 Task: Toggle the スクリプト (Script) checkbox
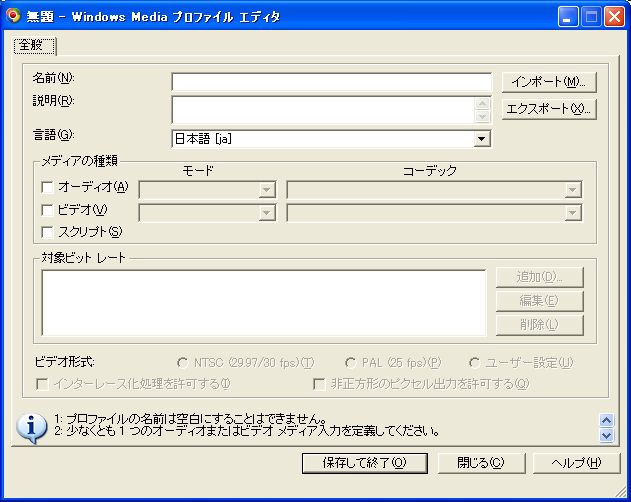(x=47, y=232)
